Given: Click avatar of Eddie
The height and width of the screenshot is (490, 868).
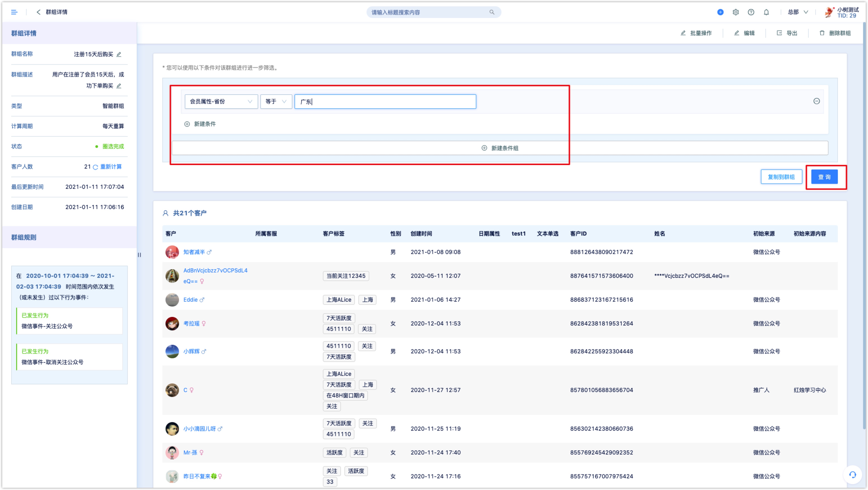Looking at the screenshot, I should click(x=172, y=300).
